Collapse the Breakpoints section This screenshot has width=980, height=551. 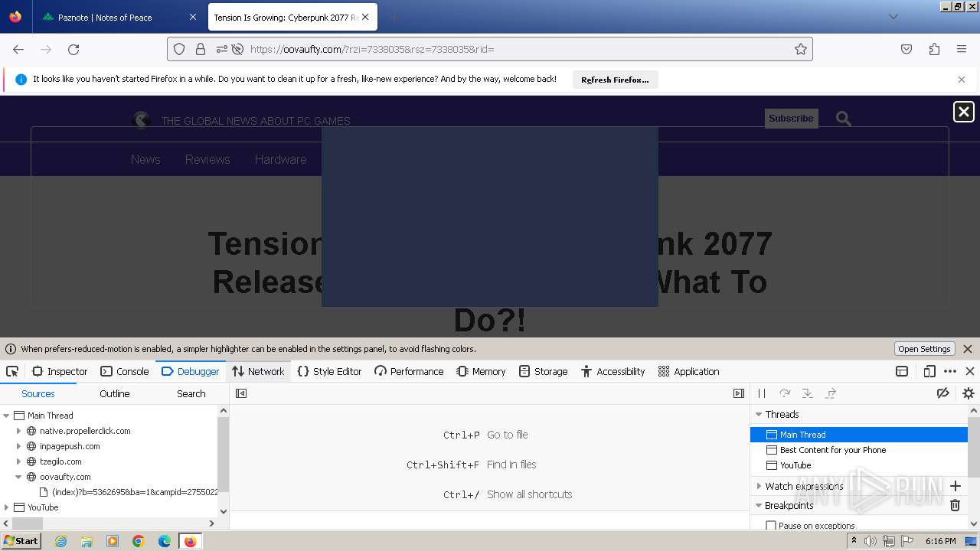coord(759,505)
